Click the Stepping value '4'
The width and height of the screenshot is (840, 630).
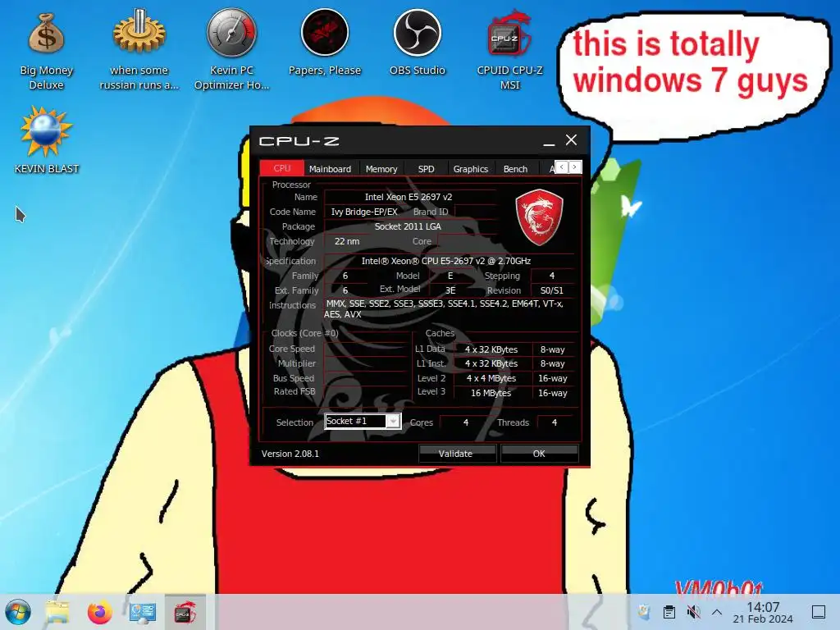point(552,276)
